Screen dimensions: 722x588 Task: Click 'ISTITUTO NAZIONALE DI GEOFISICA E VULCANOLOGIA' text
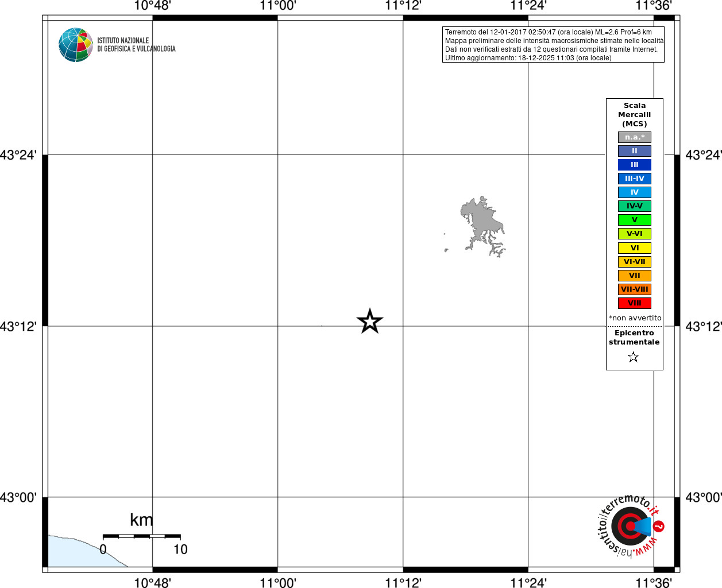pos(136,45)
